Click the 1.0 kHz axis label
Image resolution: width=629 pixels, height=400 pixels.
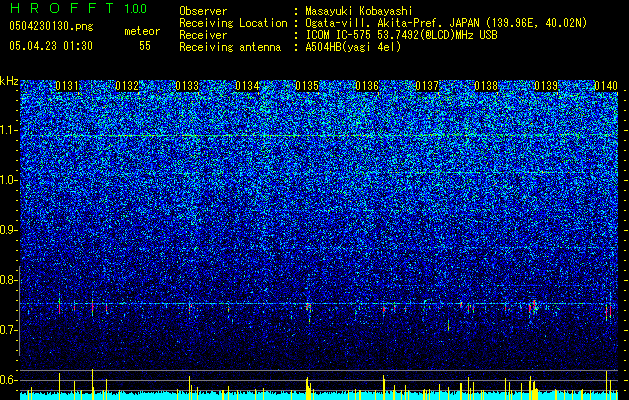click(9, 180)
